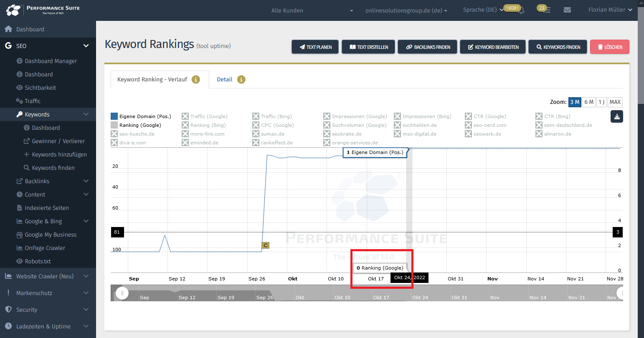This screenshot has width=644, height=338.
Task: Click the magnifier icon beside Keywords finden sidebar
Action: coord(27,168)
